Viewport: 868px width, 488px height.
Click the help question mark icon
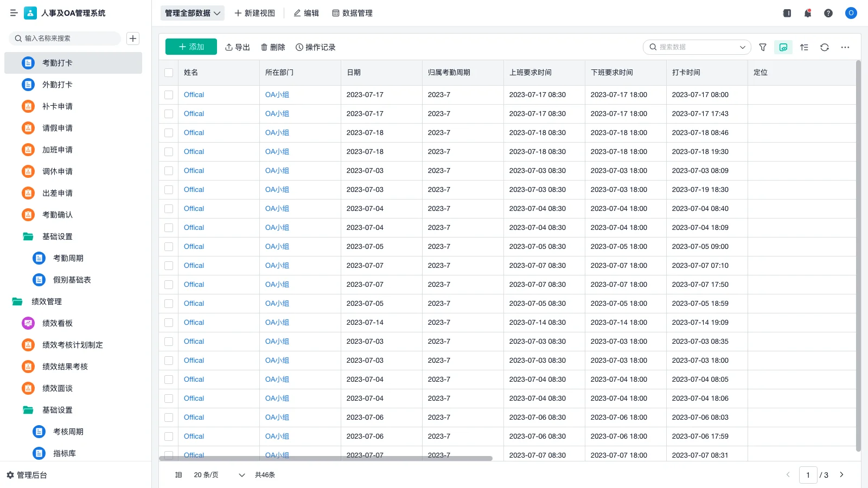[828, 13]
